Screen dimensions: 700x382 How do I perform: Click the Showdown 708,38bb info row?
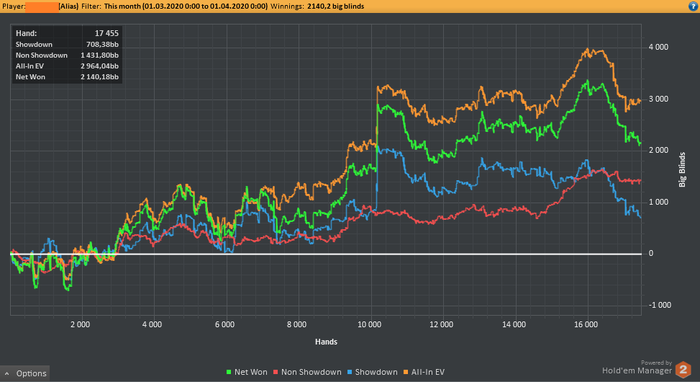point(67,44)
